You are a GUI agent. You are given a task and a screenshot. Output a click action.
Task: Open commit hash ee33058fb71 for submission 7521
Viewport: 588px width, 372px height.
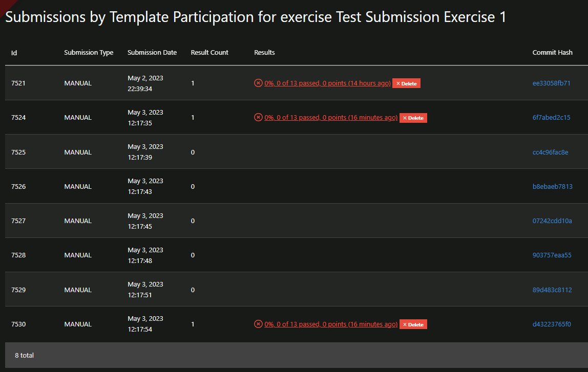553,82
